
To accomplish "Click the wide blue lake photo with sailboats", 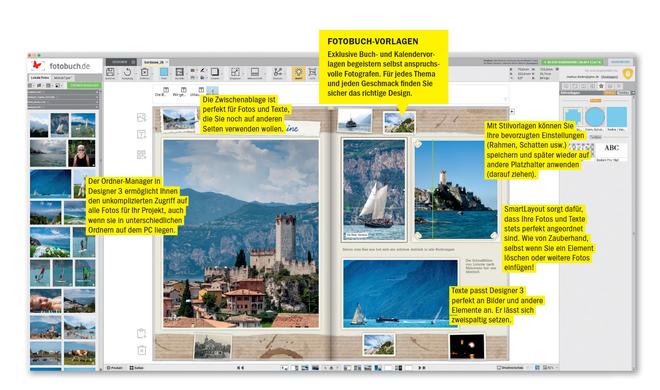I will (x=400, y=294).
